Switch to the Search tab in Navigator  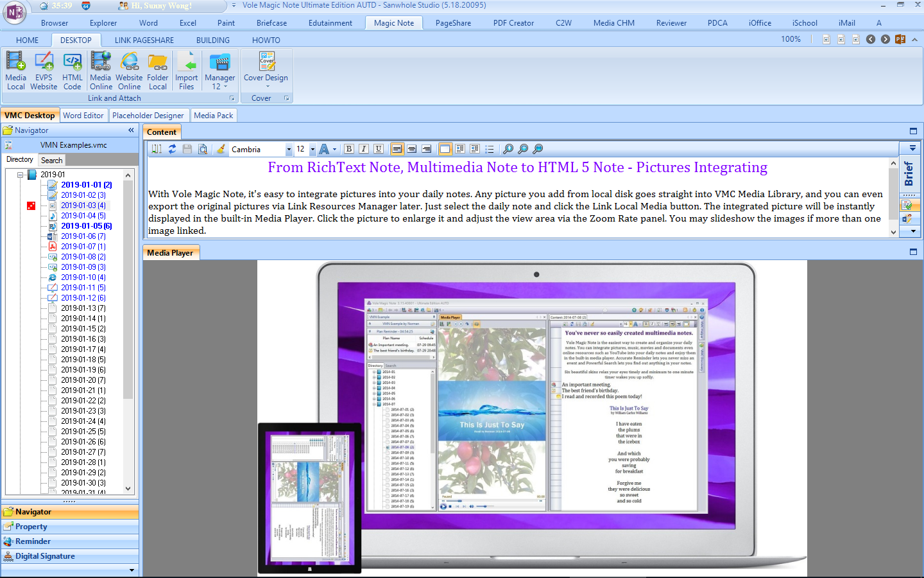[52, 161]
